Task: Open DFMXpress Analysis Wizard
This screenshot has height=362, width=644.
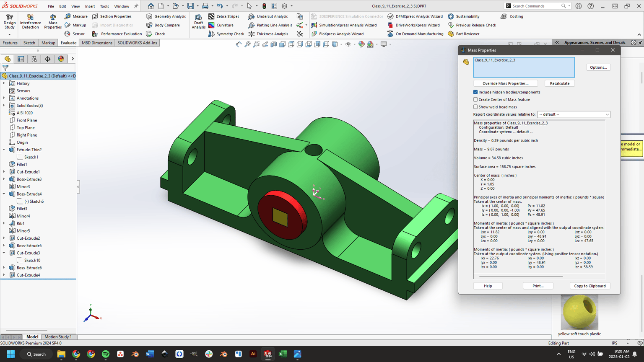Action: (x=415, y=16)
